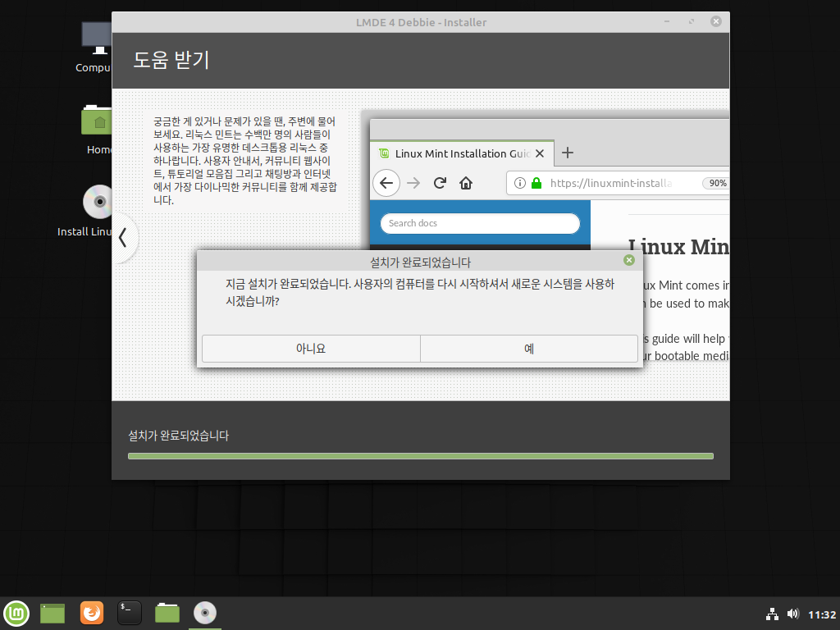Click the 아니요 (No) button
This screenshot has width=840, height=630.
311,349
